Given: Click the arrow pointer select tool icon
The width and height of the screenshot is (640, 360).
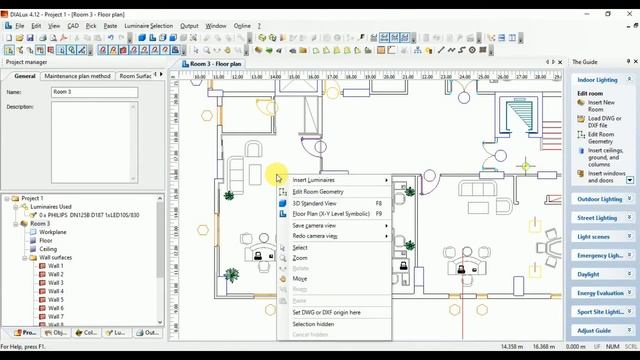Looking at the screenshot, I should coord(196,50).
